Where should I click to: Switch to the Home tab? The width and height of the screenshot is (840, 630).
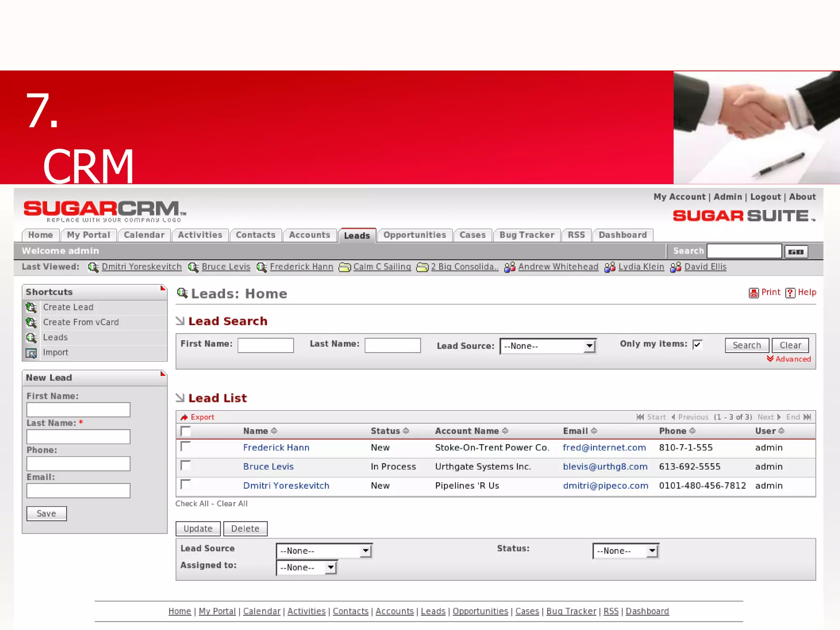41,235
